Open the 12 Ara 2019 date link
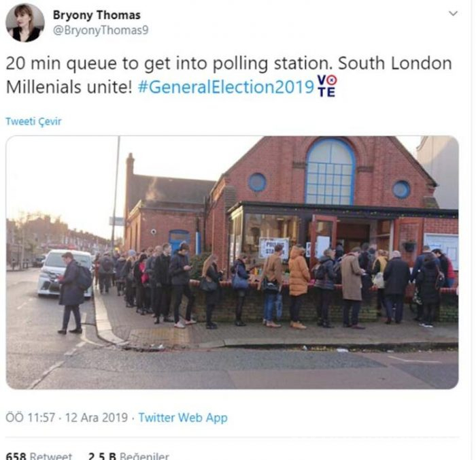 [x=97, y=417]
